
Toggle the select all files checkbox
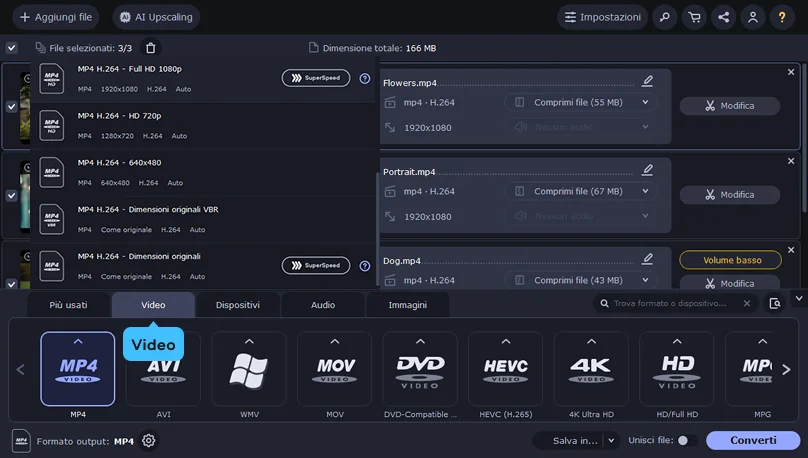tap(11, 48)
